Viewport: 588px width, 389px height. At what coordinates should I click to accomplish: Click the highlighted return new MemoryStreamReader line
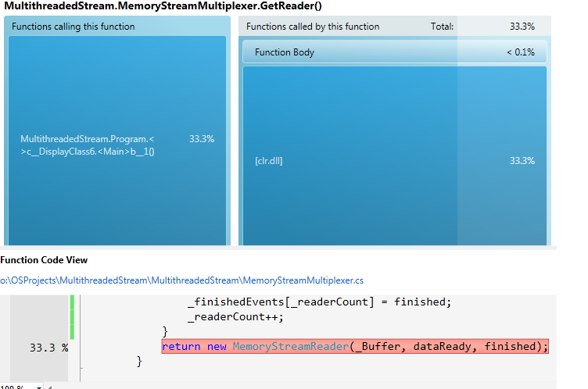[x=355, y=346]
